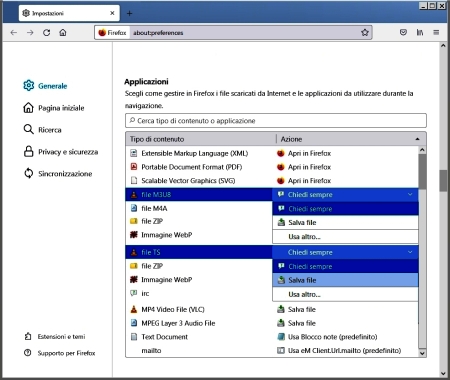Choose Chiedi sempre option under M3U8
Screen dimensions: 450x380
pyautogui.click(x=345, y=209)
